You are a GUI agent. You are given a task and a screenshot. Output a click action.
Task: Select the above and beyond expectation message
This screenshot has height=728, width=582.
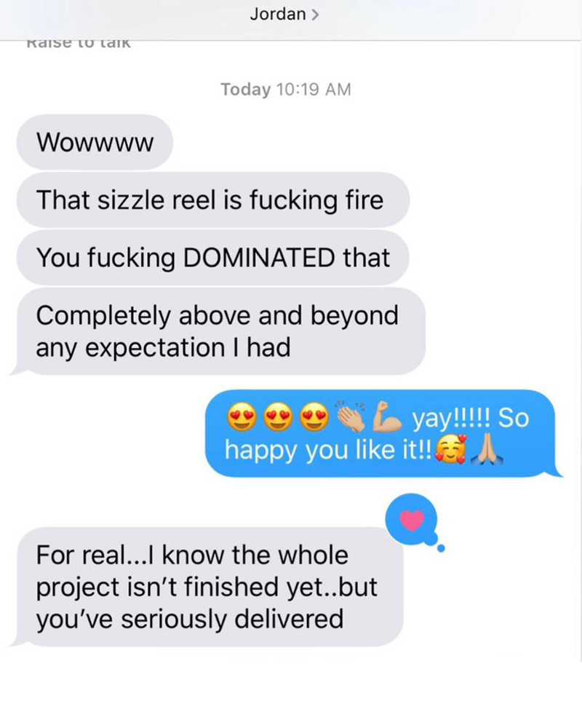click(x=218, y=331)
